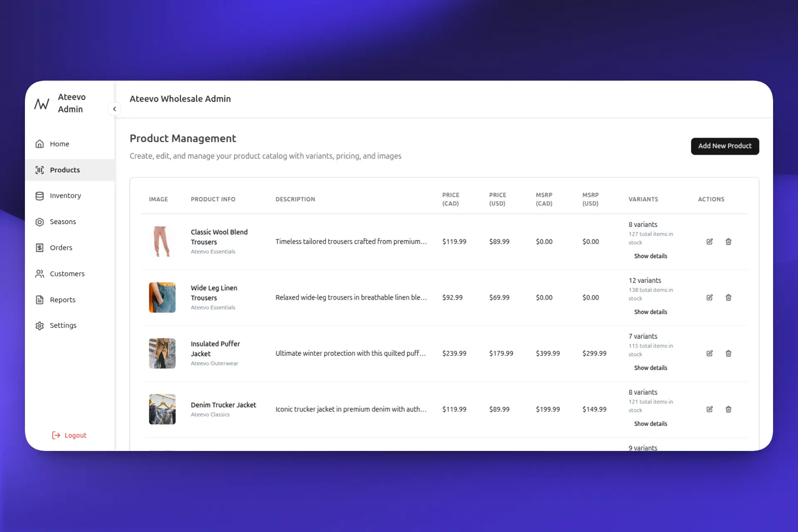Open the Denim Trucker Jacket thumbnail

pos(162,409)
